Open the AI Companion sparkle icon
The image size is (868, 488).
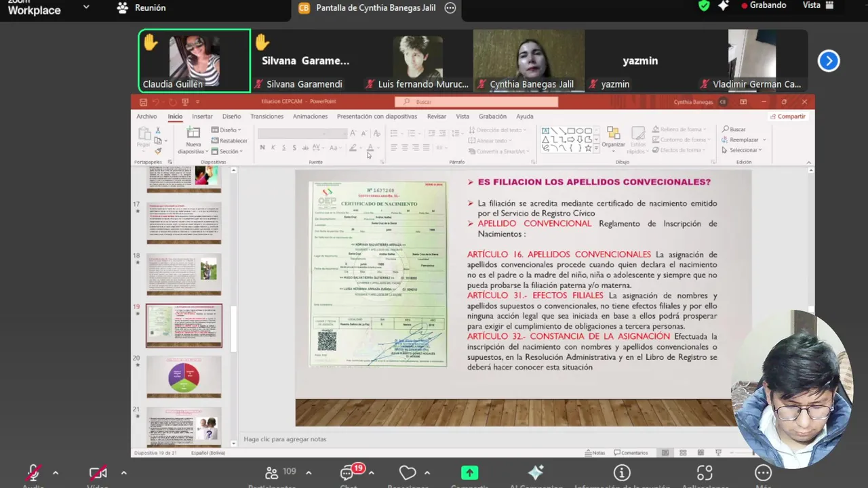(x=536, y=472)
